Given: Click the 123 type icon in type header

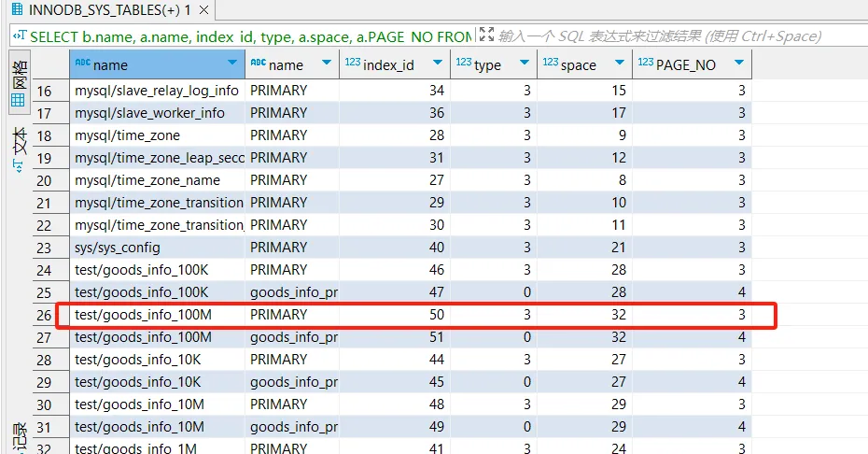Looking at the screenshot, I should (464, 62).
